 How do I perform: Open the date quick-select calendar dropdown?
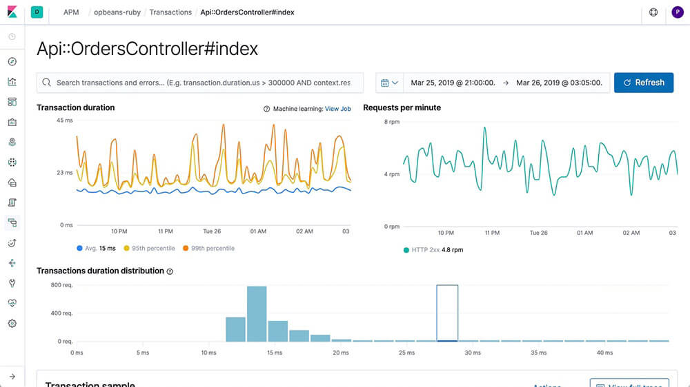(389, 83)
